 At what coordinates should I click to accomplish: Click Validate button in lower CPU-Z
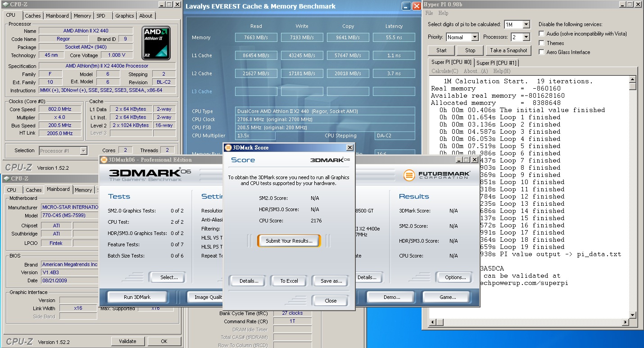tap(127, 341)
